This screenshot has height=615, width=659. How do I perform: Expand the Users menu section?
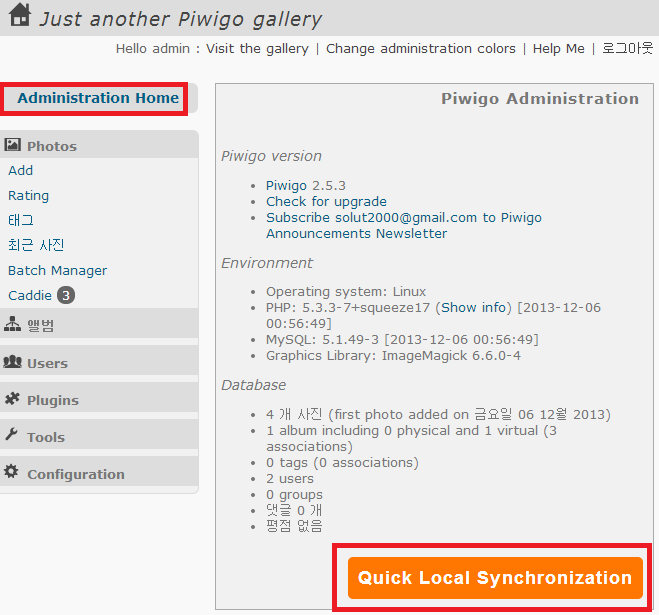47,363
